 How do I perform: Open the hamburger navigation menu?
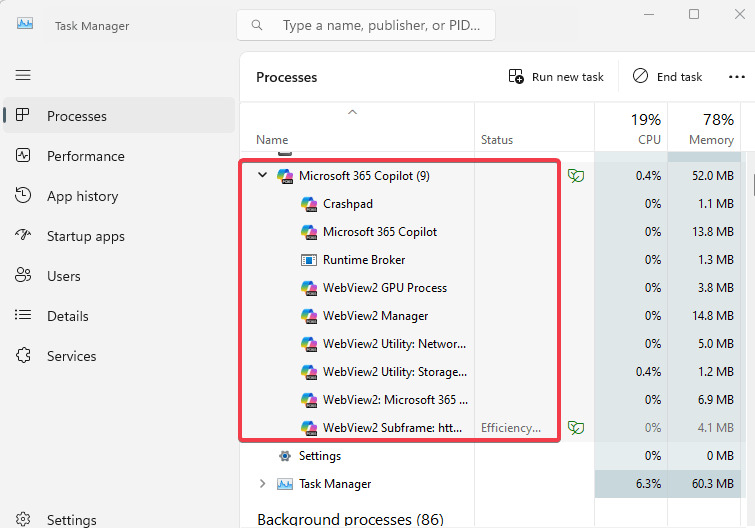[x=23, y=75]
